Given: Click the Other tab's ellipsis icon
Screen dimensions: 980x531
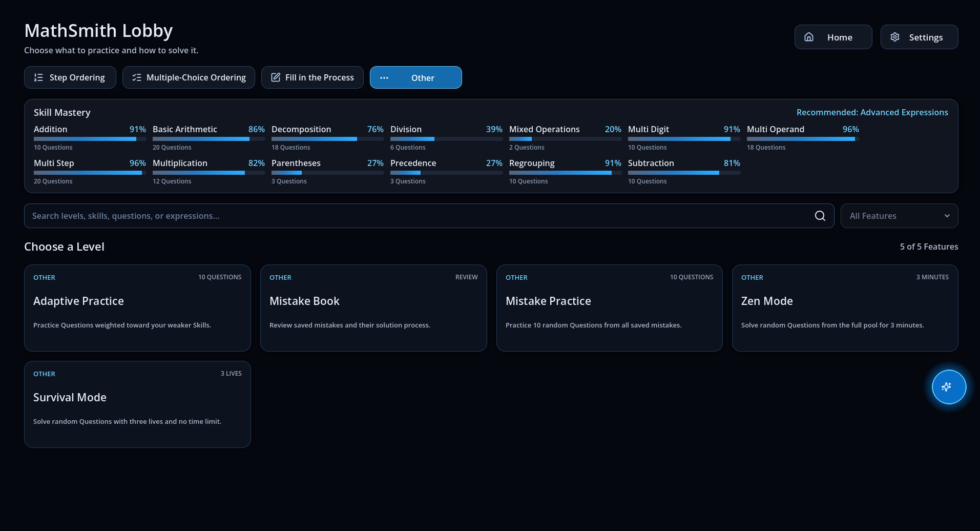Looking at the screenshot, I should tap(384, 78).
